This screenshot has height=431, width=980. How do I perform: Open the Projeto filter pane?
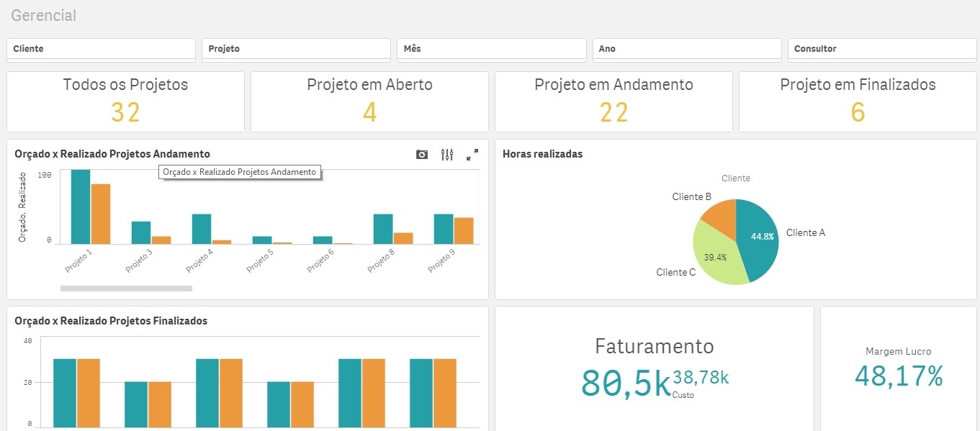point(296,49)
